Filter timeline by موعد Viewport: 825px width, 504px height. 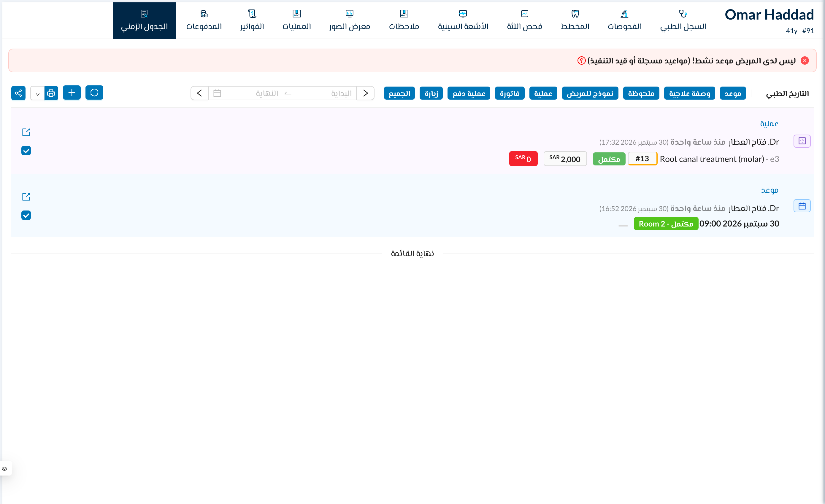coord(733,93)
